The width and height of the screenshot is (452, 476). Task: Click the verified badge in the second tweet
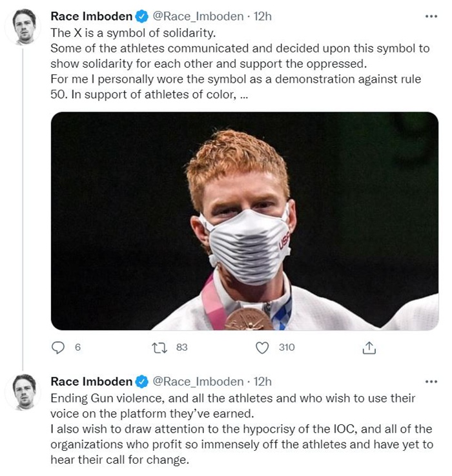[141, 382]
